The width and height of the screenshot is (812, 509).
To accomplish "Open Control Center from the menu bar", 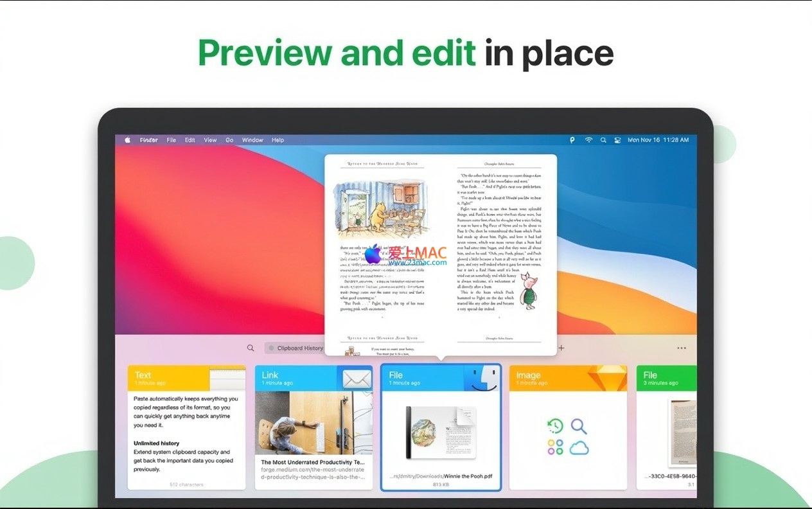I will [617, 140].
